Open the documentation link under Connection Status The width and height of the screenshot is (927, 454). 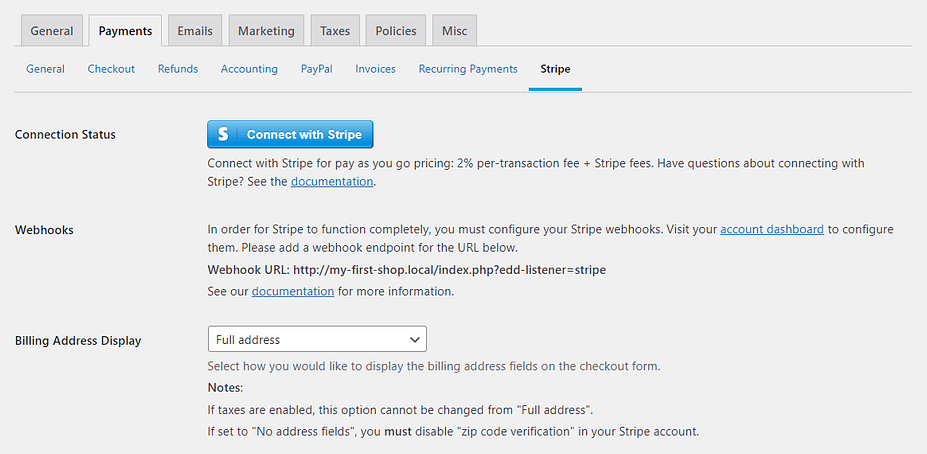(x=332, y=181)
